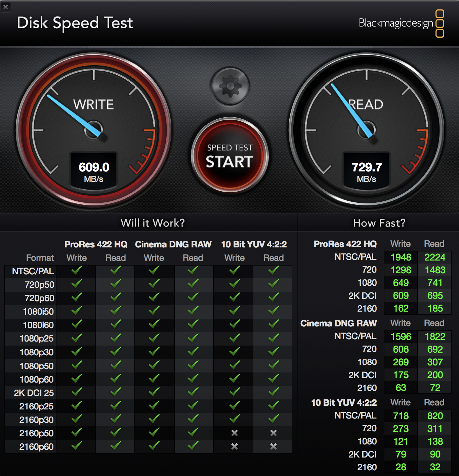Click the ProRes NTSC/PAL write value 1948
Screen dimensions: 459x476
point(401,257)
